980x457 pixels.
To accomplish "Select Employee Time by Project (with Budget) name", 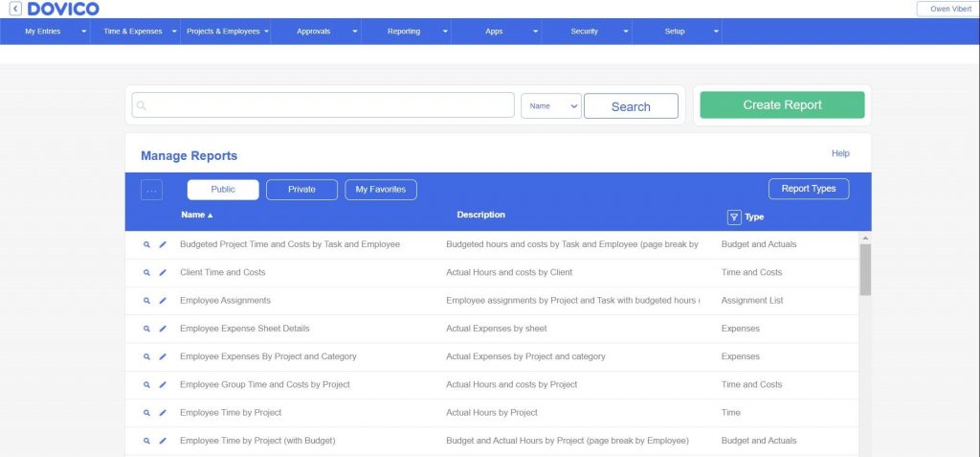I will [257, 441].
